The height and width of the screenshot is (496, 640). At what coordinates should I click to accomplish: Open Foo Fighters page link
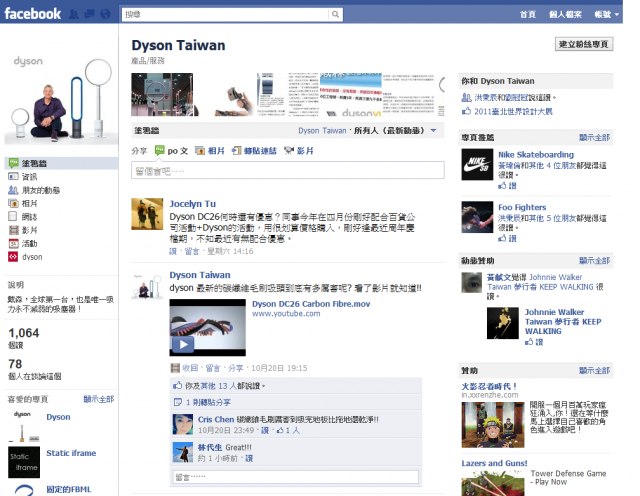click(x=522, y=207)
